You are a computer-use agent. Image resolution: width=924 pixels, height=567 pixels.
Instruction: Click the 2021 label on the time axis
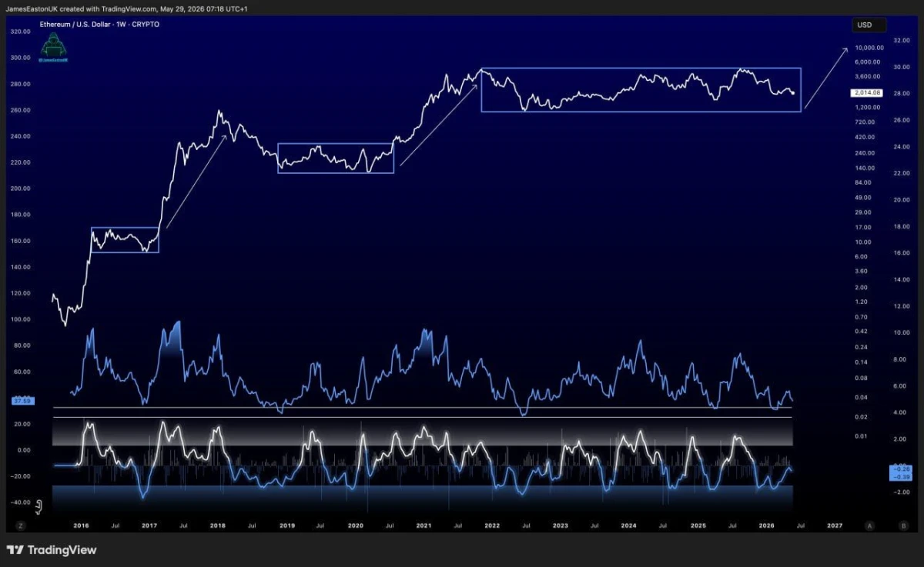click(423, 525)
